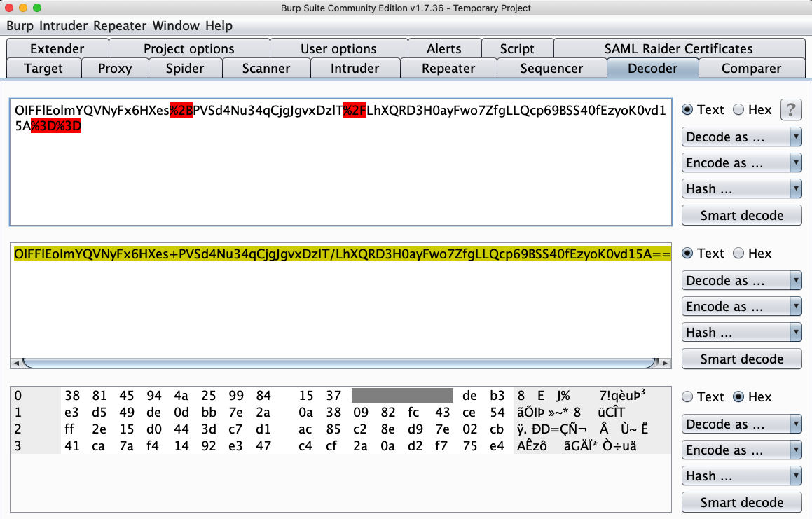Select Text radio in the second decoder panel
This screenshot has width=812, height=519.
coord(687,254)
